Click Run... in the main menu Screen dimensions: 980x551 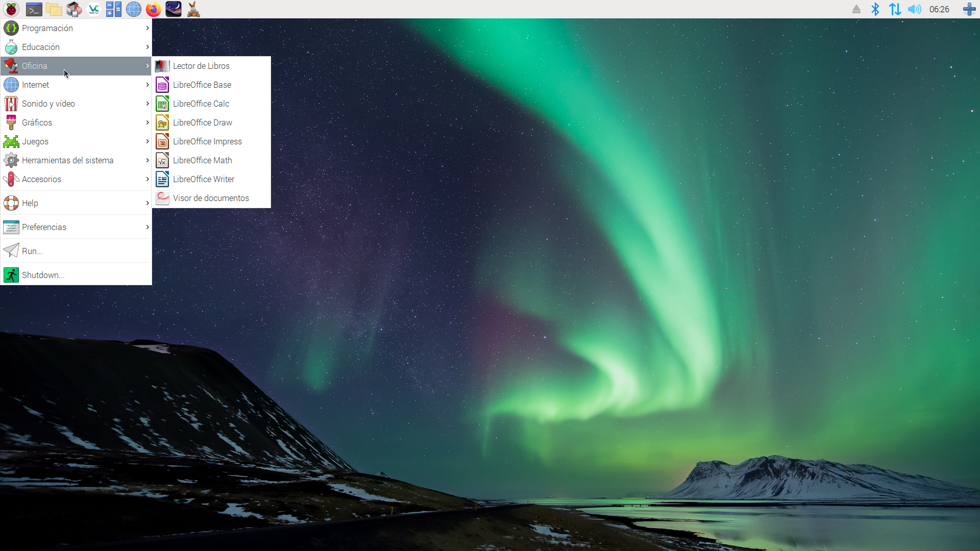pos(32,251)
